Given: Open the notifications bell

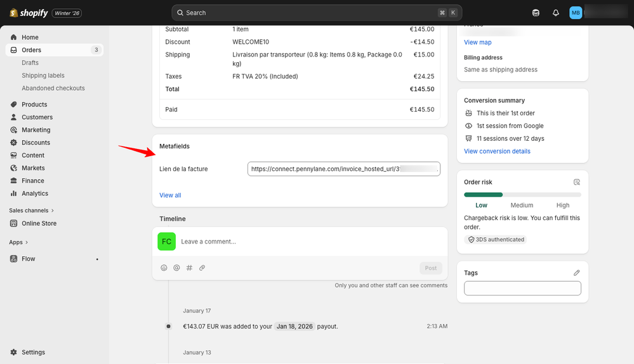Looking at the screenshot, I should pos(556,13).
